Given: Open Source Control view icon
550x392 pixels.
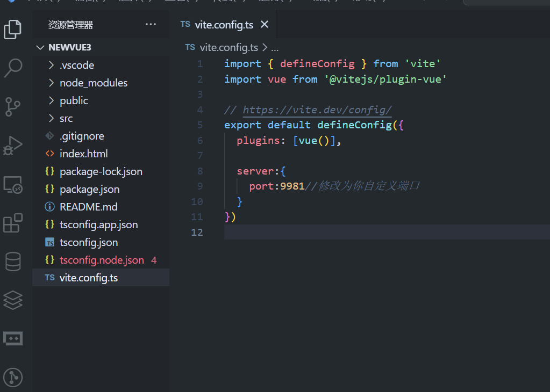Looking at the screenshot, I should 13,107.
